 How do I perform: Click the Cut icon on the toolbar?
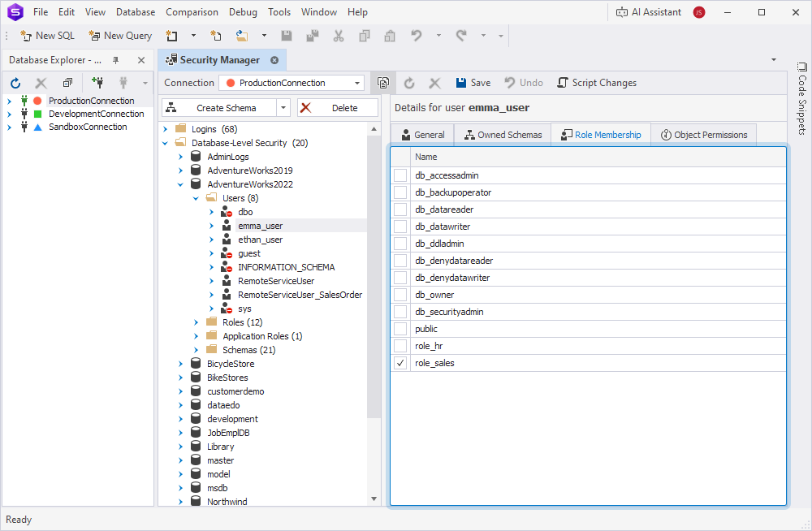tap(338, 36)
